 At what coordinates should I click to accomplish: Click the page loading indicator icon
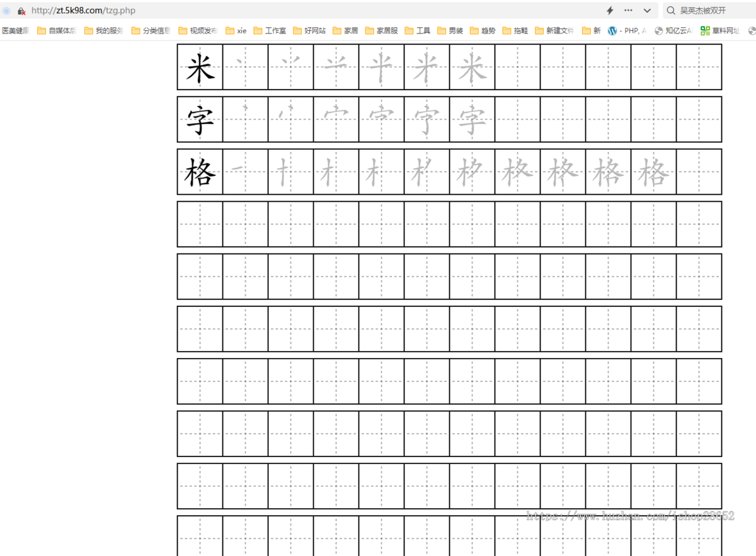point(6,11)
